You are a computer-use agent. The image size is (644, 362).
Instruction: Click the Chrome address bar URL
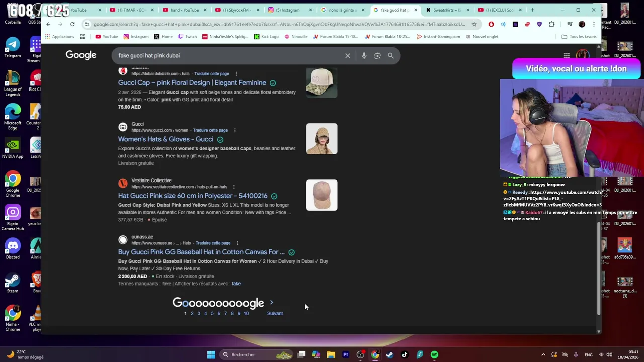[x=279, y=24]
